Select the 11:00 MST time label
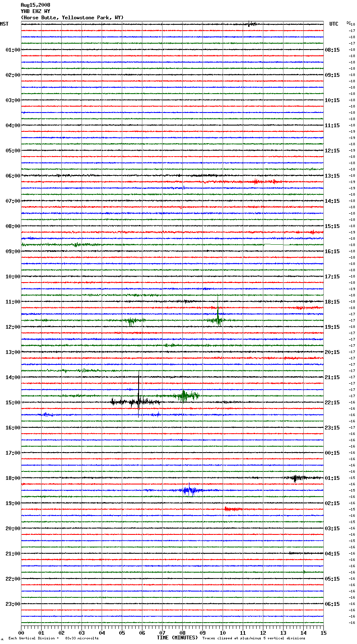357x644 pixels. coord(13,302)
